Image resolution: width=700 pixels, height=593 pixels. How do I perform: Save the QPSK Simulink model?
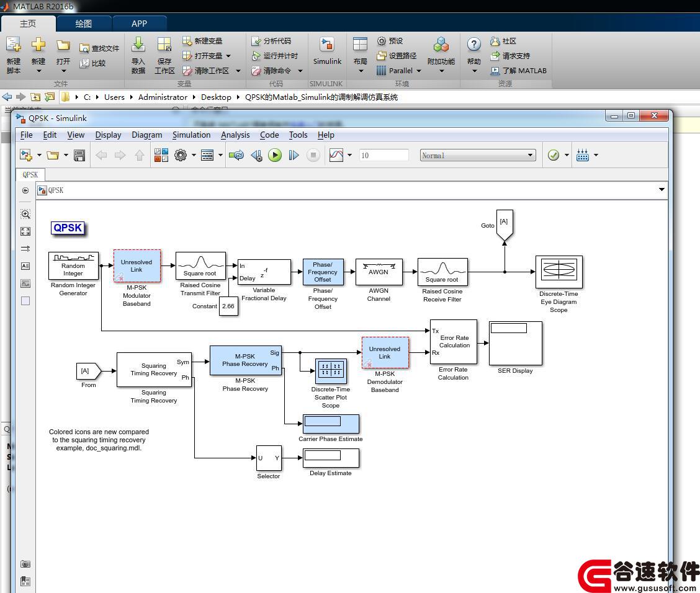[79, 155]
